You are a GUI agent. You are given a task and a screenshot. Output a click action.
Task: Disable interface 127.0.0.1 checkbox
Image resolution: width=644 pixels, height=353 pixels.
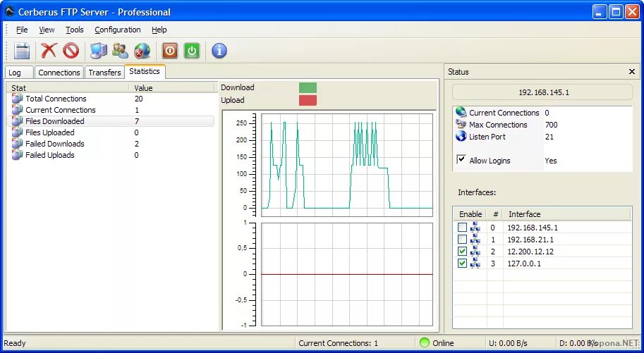click(x=463, y=263)
